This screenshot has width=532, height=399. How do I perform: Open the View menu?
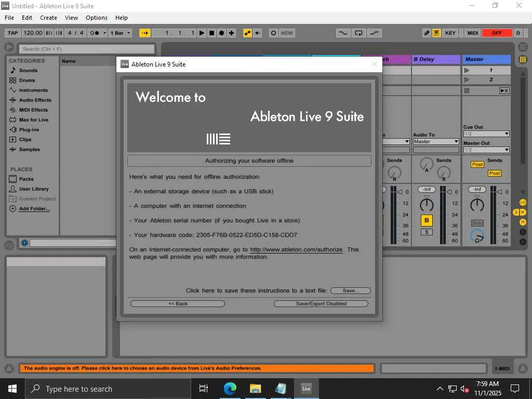[71, 18]
